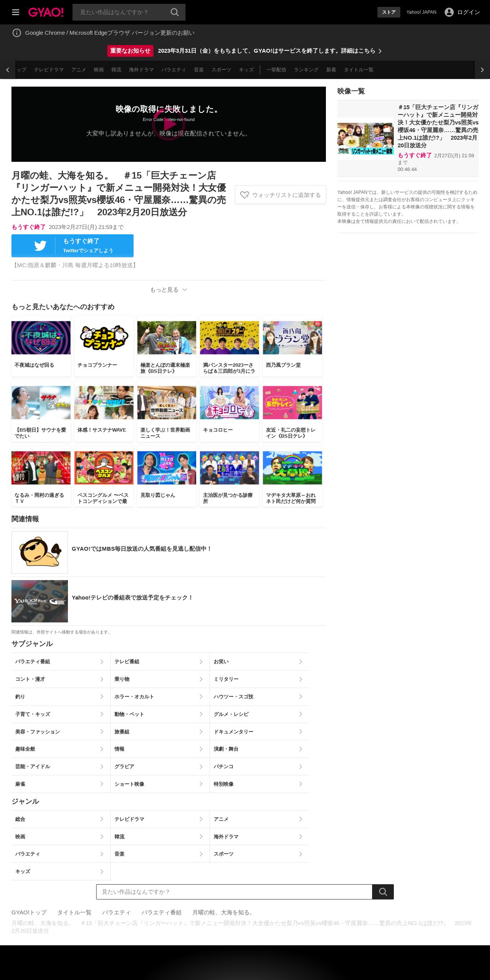Select 海外ドラマ in top navigation

141,70
